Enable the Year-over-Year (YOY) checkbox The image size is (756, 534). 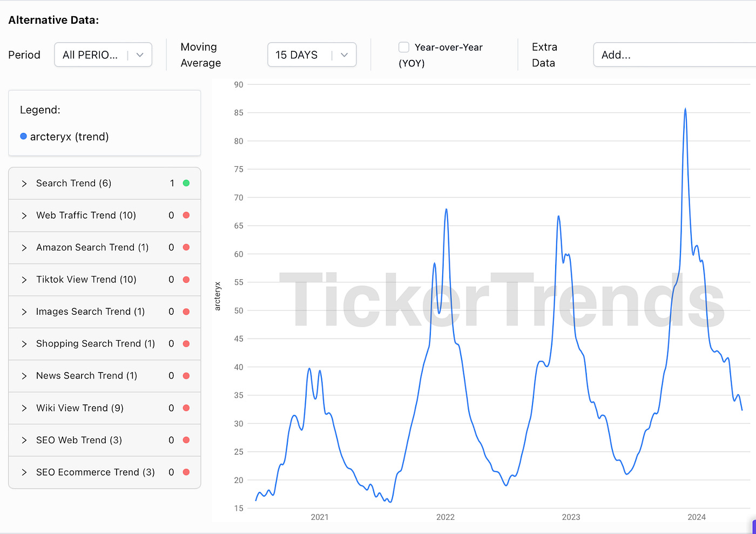[403, 47]
